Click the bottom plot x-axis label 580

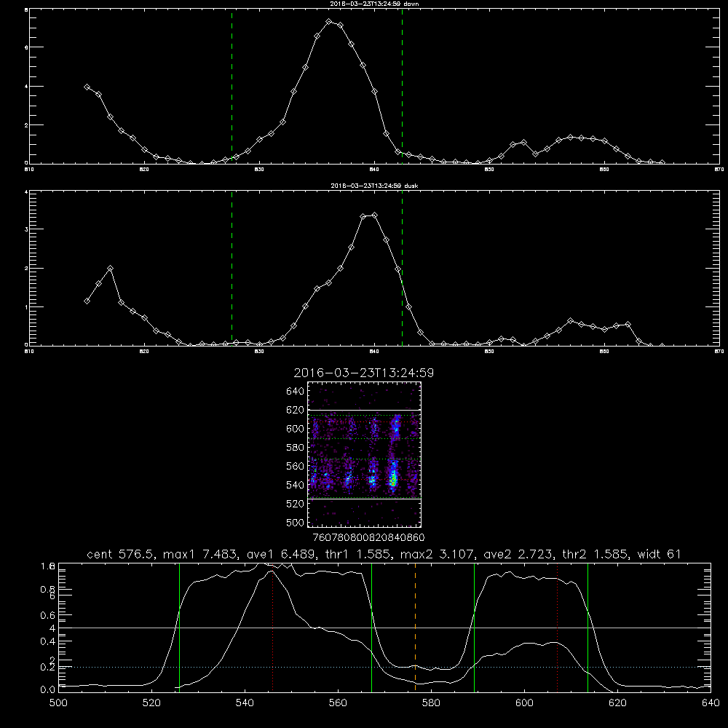tap(431, 703)
